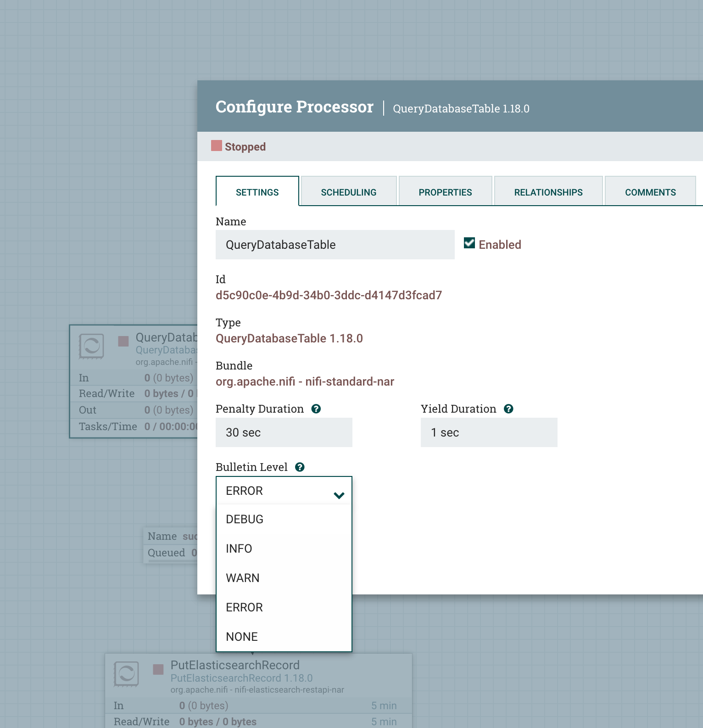Open the PROPERTIES tab
This screenshot has height=728, width=703.
click(x=445, y=192)
